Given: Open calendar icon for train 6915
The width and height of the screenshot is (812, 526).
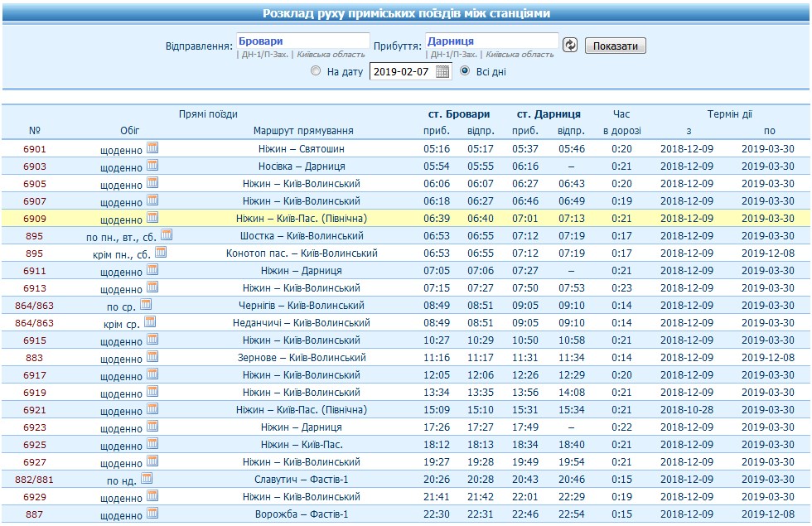Looking at the screenshot, I should coord(152,339).
